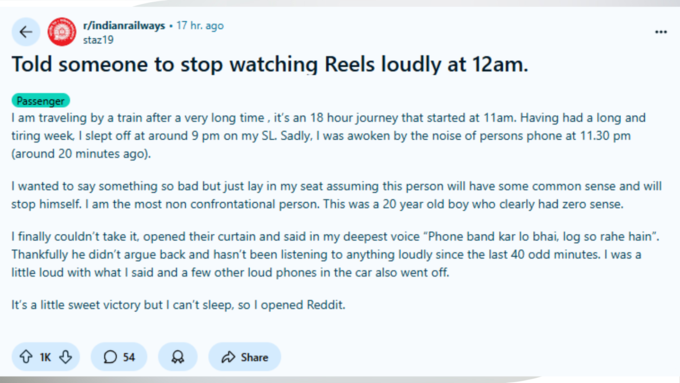The height and width of the screenshot is (383, 680).
Task: Click the line 'It's a little sweet victory'
Action: (178, 304)
